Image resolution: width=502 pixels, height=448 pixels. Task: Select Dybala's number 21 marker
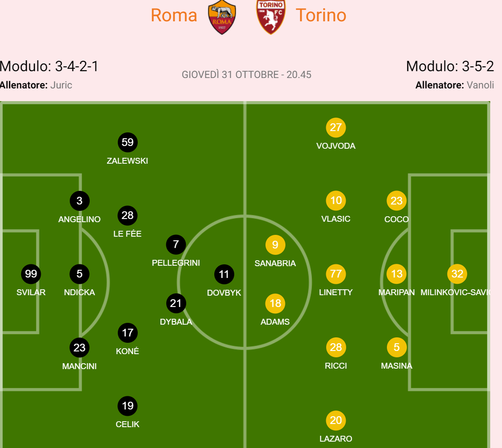coord(176,303)
